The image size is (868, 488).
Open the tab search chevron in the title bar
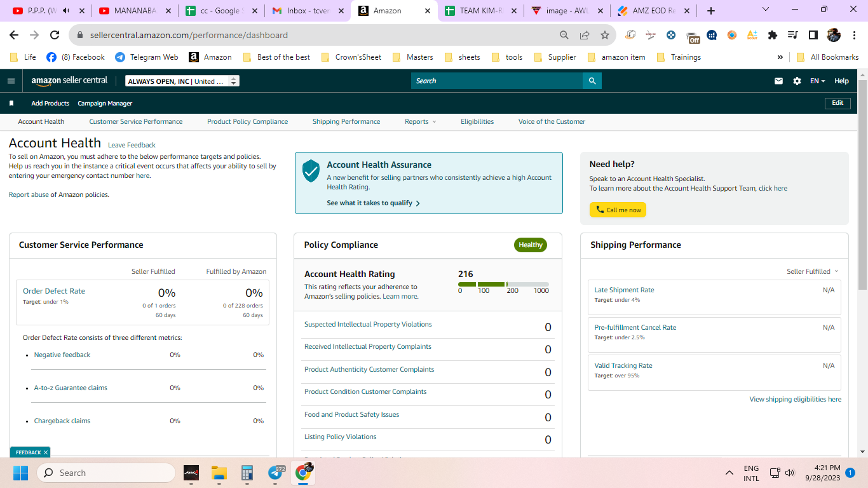(x=765, y=10)
